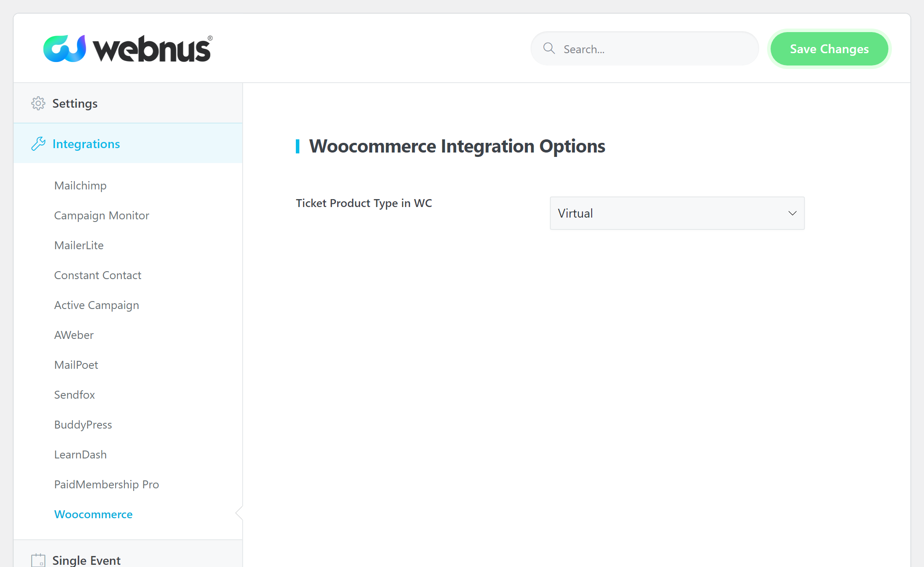Select Woocommerce integration
Image resolution: width=924 pixels, height=567 pixels.
[x=93, y=514]
